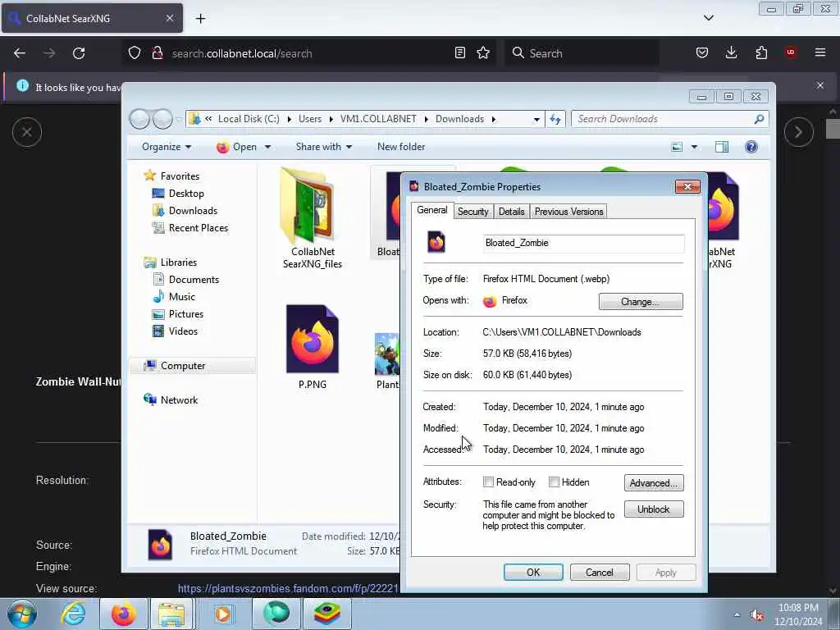Click Change... opens-with button
840x630 pixels.
(x=641, y=302)
